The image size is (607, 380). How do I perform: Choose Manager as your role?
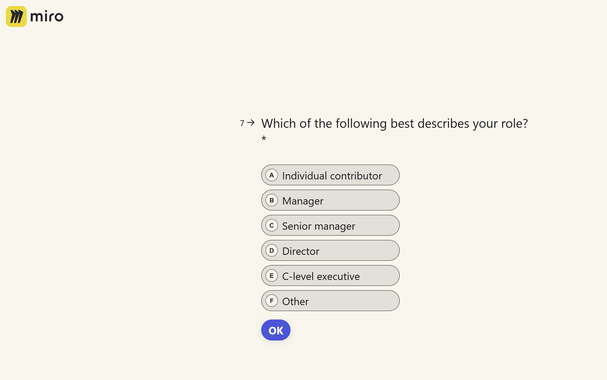pyautogui.click(x=330, y=200)
